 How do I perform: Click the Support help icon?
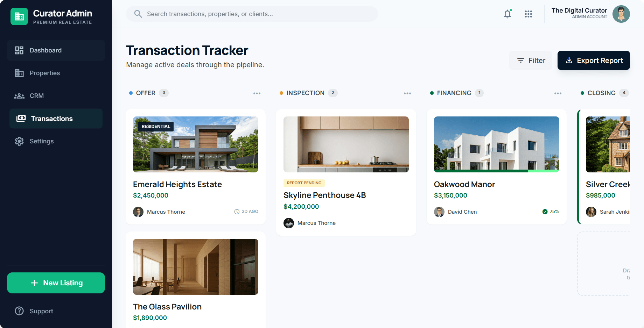pos(19,311)
